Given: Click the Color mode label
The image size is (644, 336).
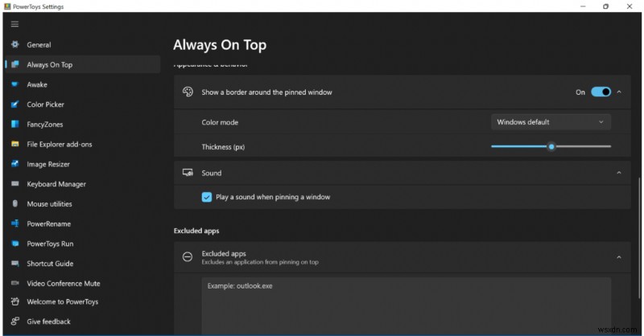Looking at the screenshot, I should (x=220, y=122).
